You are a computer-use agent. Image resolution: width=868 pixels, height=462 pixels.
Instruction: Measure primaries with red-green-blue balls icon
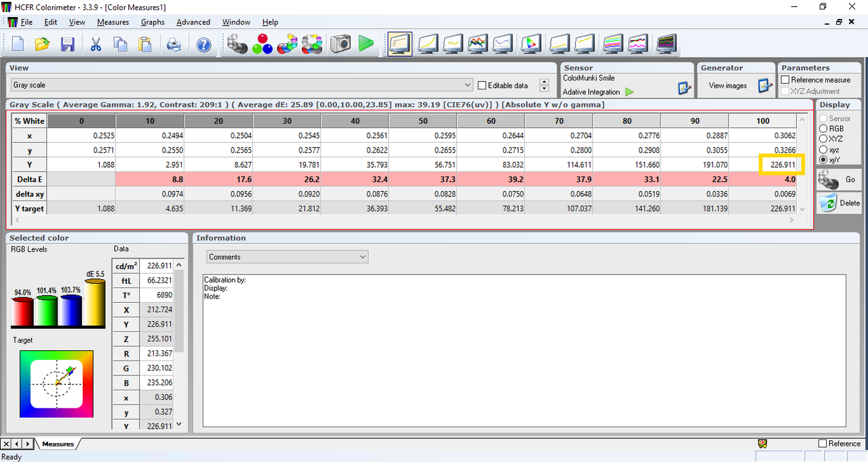coord(262,44)
